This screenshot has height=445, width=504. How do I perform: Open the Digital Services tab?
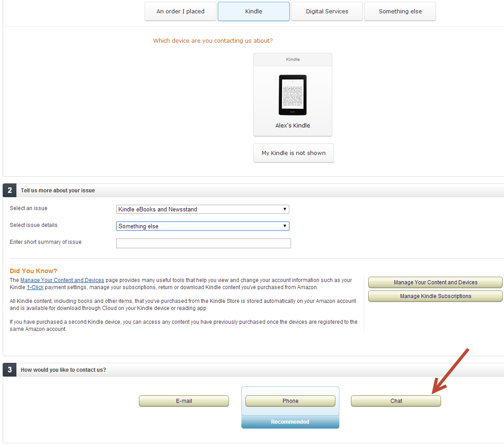(327, 11)
